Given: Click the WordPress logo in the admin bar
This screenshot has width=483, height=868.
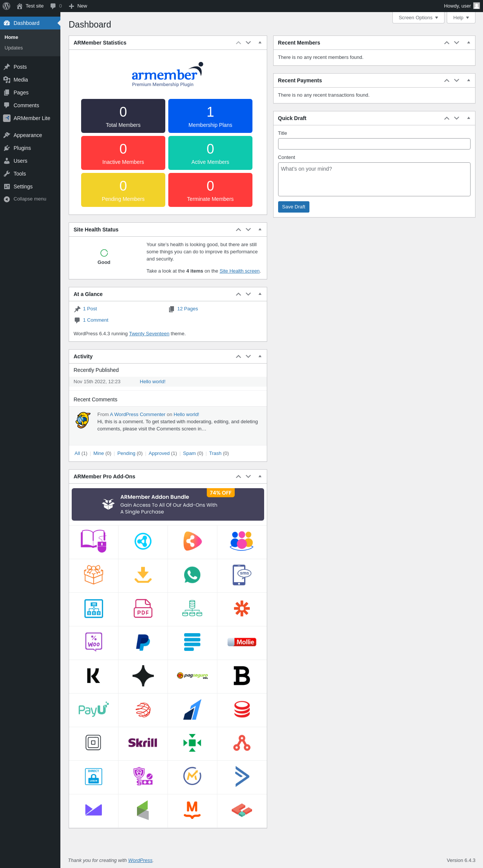Looking at the screenshot, I should (6, 6).
